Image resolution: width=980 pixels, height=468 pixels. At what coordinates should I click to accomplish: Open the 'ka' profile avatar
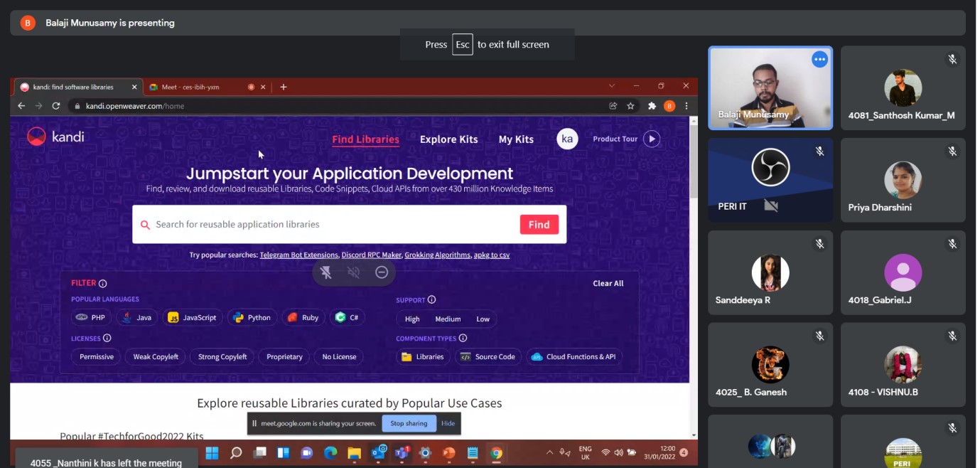coord(566,139)
